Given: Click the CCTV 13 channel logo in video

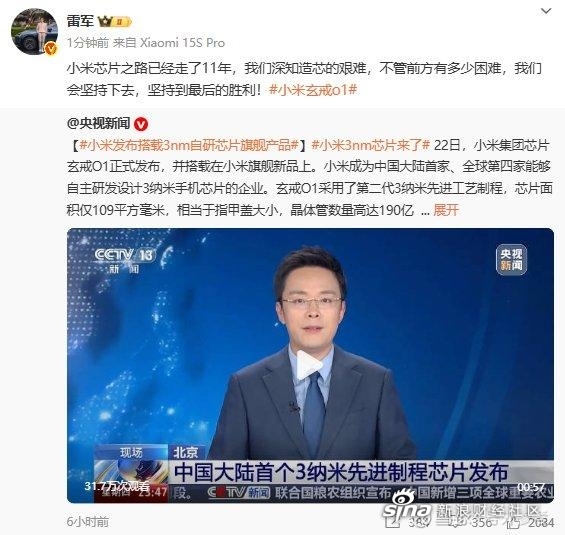Looking at the screenshot, I should click(124, 260).
